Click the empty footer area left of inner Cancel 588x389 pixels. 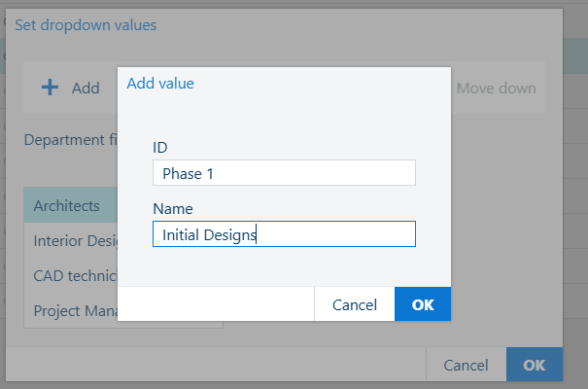tap(214, 304)
